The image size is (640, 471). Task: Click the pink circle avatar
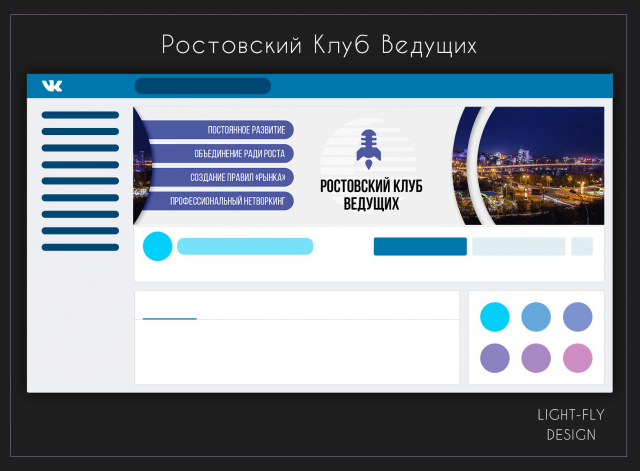pyautogui.click(x=578, y=358)
